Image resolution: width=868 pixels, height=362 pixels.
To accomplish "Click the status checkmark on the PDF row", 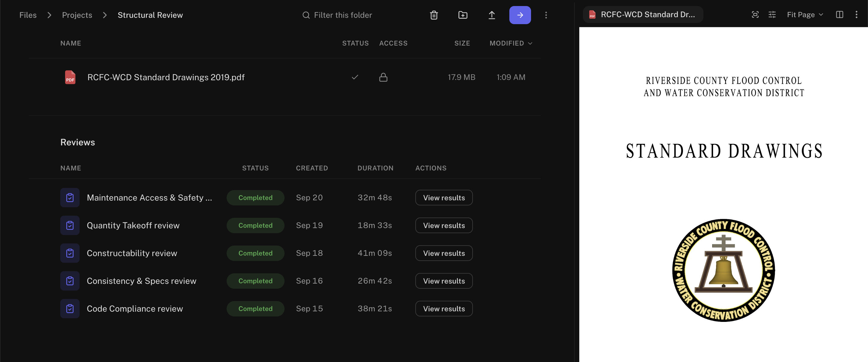I will coord(355,77).
